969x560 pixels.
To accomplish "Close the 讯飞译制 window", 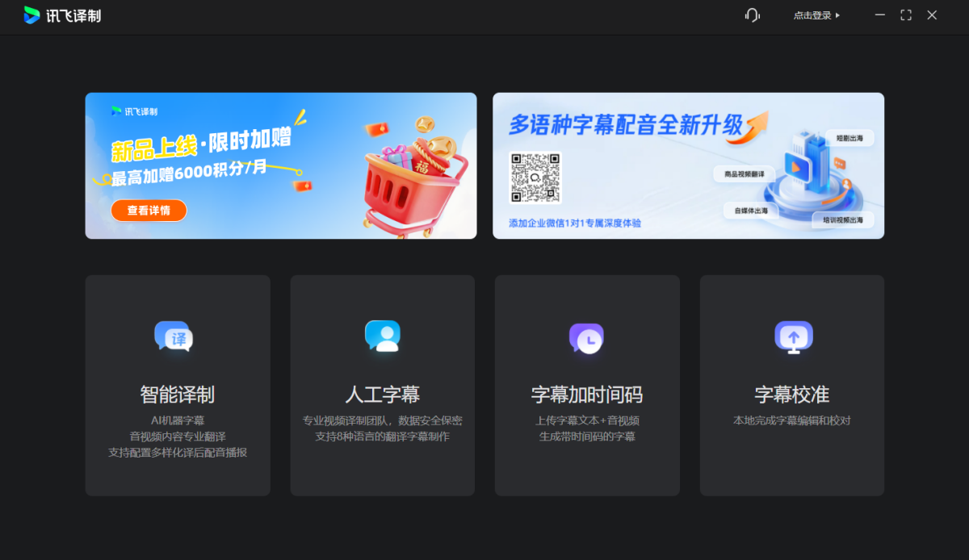I will click(x=932, y=15).
